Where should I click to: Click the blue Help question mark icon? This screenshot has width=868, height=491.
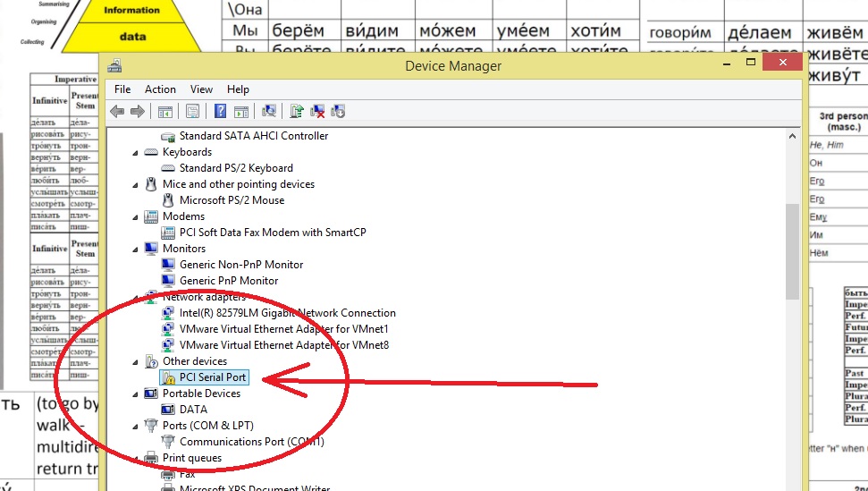(220, 112)
